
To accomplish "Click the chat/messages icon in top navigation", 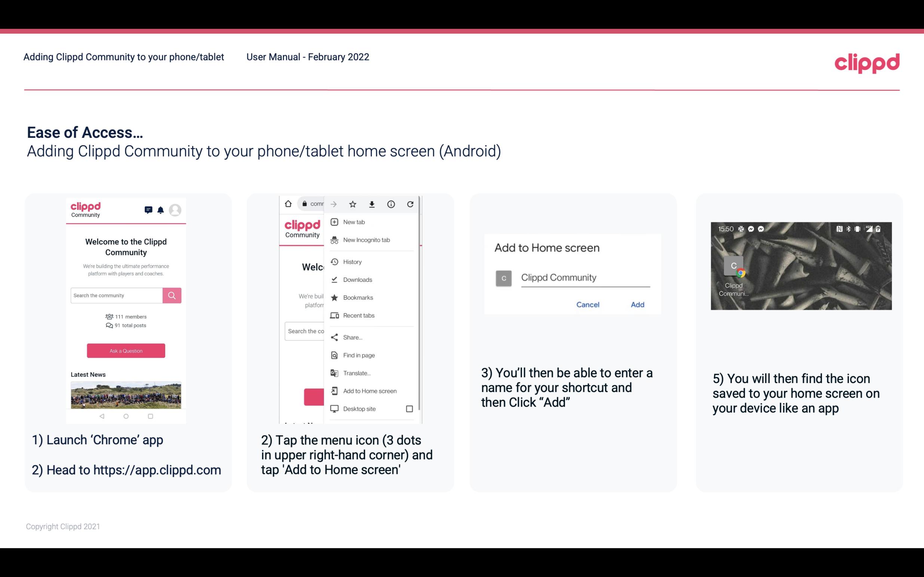I will (148, 210).
